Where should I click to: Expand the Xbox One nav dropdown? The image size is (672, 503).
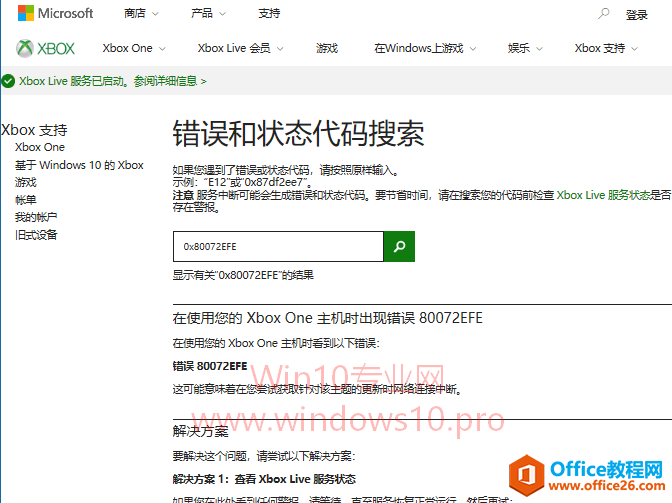[x=134, y=48]
